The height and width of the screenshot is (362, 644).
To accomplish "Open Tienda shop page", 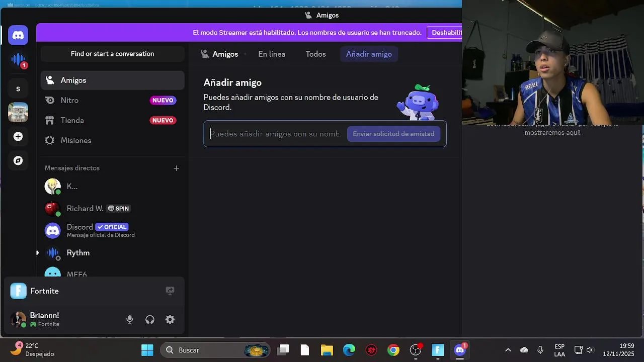I will point(112,121).
